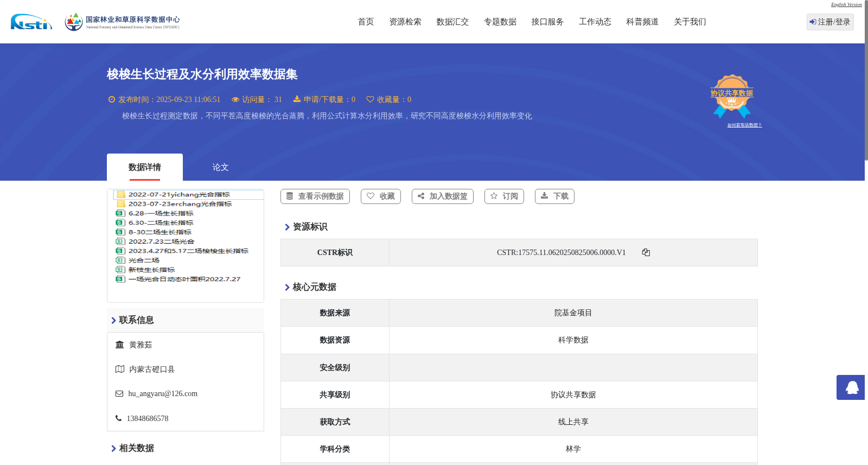Open 接口服务 menu item

click(547, 22)
